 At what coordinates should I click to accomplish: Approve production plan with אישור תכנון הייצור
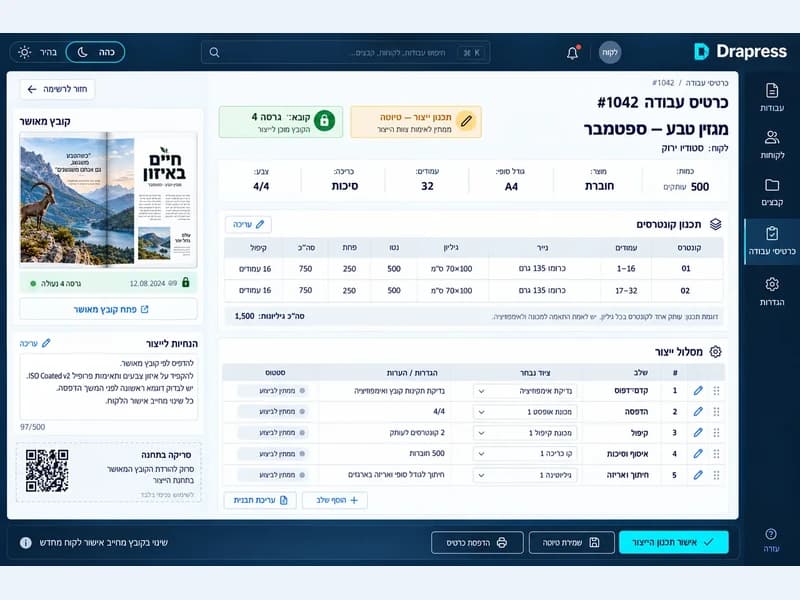pyautogui.click(x=673, y=542)
